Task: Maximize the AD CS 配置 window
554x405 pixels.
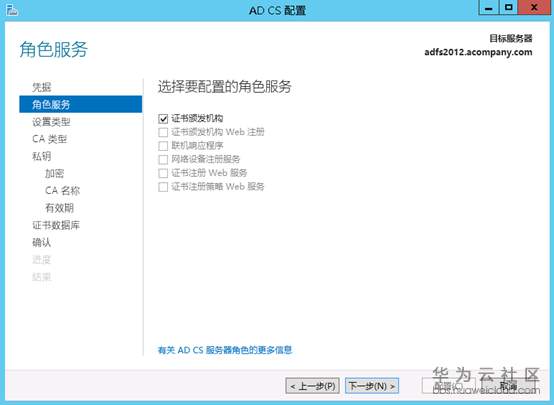Action: (x=509, y=7)
